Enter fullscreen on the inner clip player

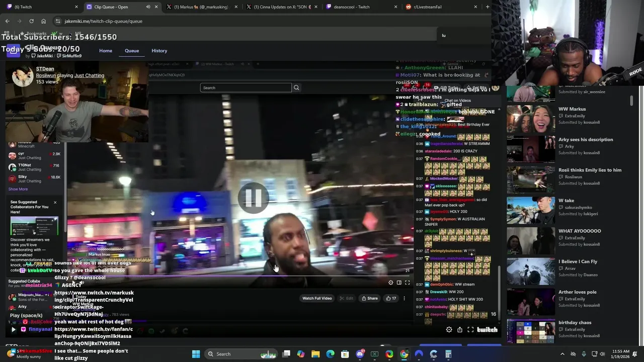[408, 283]
